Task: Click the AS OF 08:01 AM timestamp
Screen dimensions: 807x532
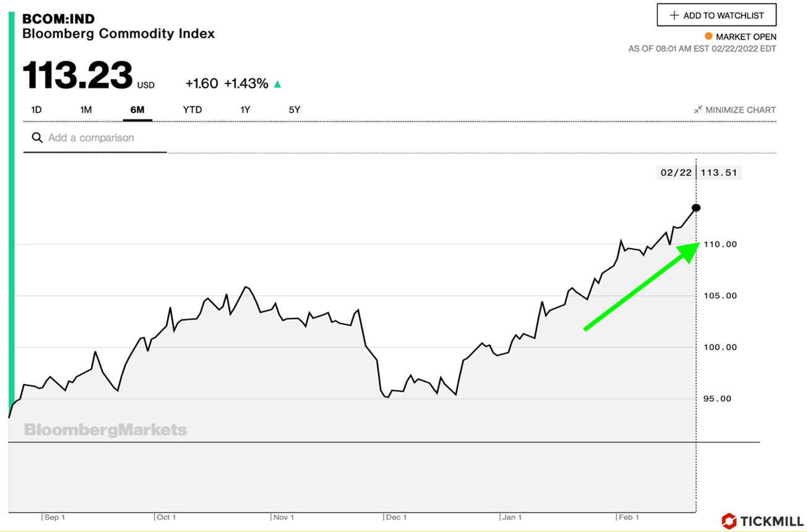Action: [x=702, y=49]
